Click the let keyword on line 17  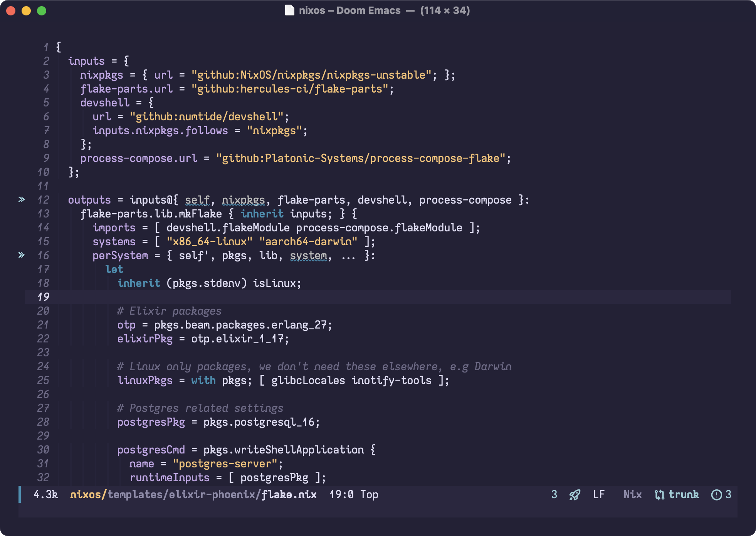point(114,269)
